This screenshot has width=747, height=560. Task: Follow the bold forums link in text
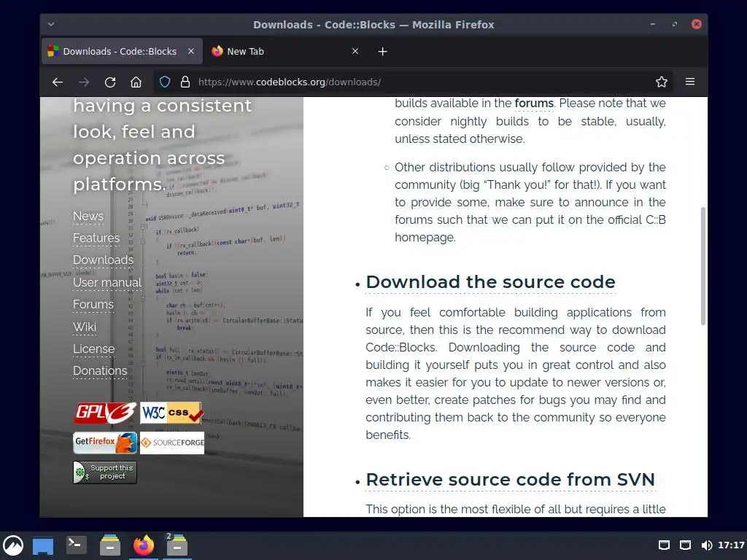tap(534, 104)
